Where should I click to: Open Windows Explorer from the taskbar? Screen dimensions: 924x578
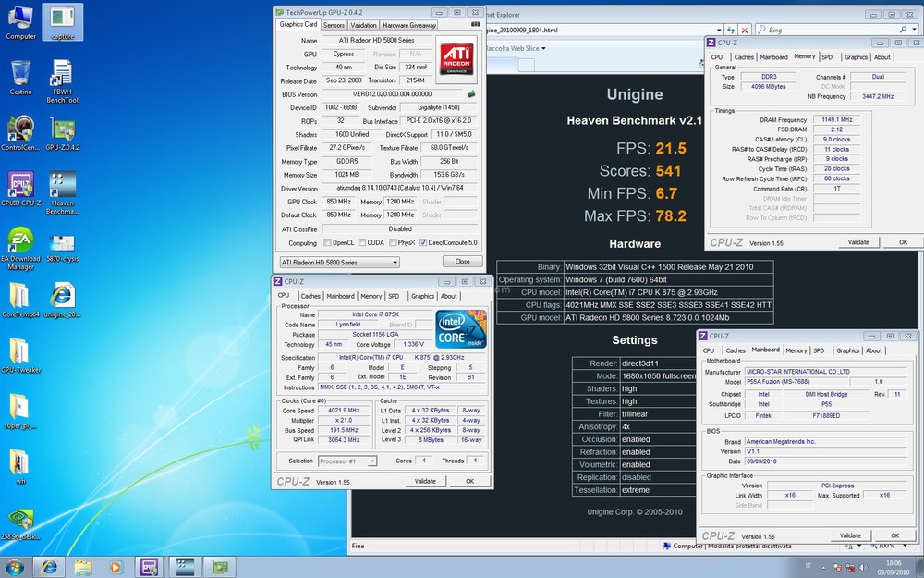click(x=83, y=568)
